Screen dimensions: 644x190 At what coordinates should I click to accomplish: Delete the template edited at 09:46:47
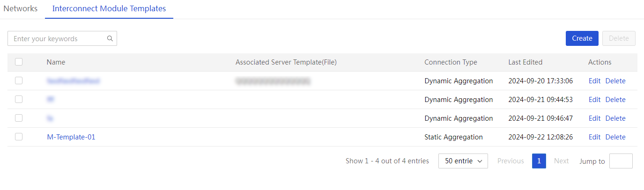(x=615, y=118)
